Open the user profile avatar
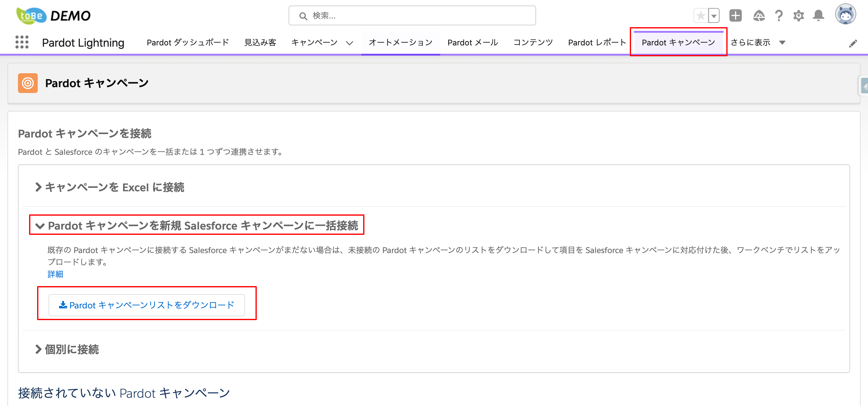Image resolution: width=868 pixels, height=406 pixels. (845, 15)
